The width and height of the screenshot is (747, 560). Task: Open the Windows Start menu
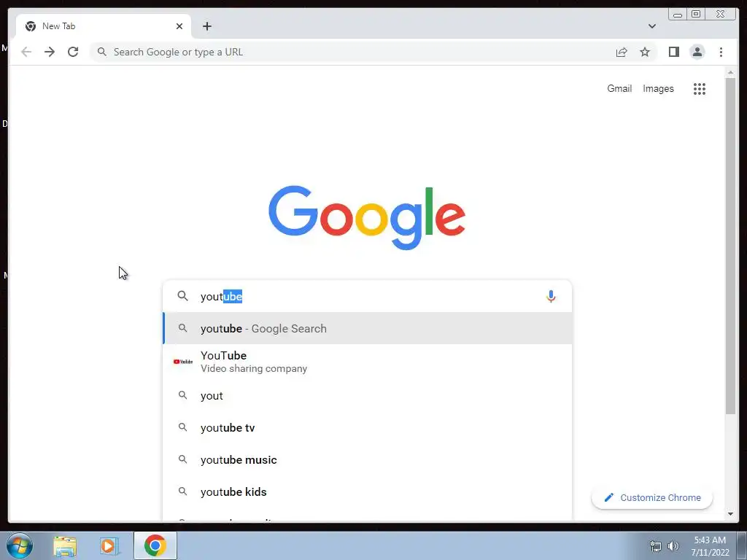tap(20, 545)
